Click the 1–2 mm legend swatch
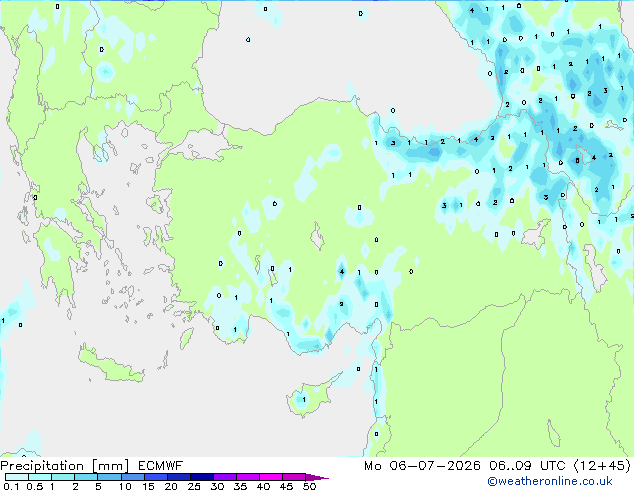 (x=63, y=477)
